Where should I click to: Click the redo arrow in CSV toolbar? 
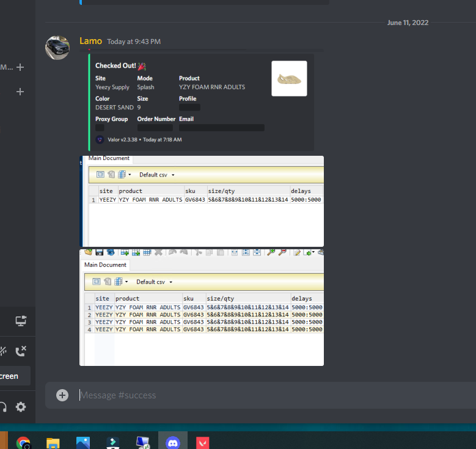tap(184, 252)
